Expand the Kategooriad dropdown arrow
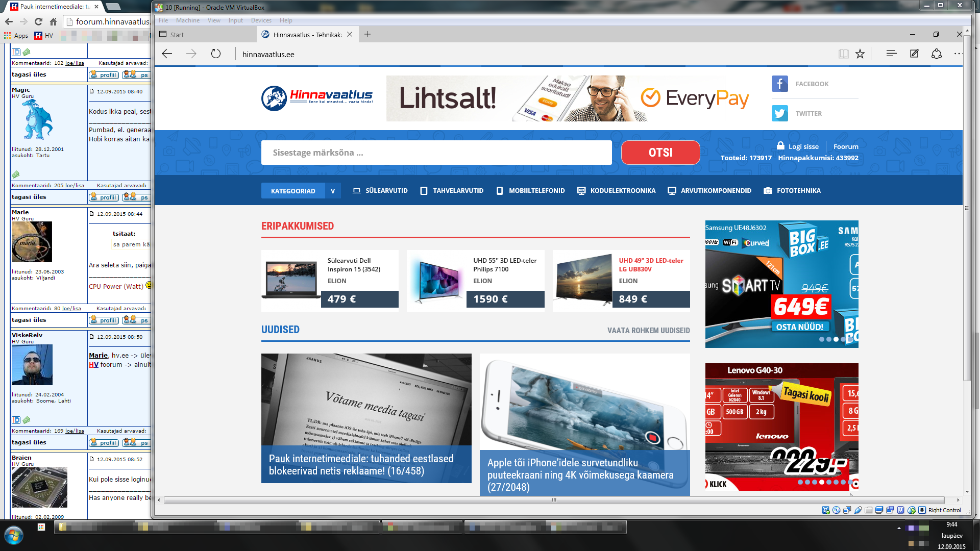Viewport: 980px width, 551px height. [x=333, y=191]
